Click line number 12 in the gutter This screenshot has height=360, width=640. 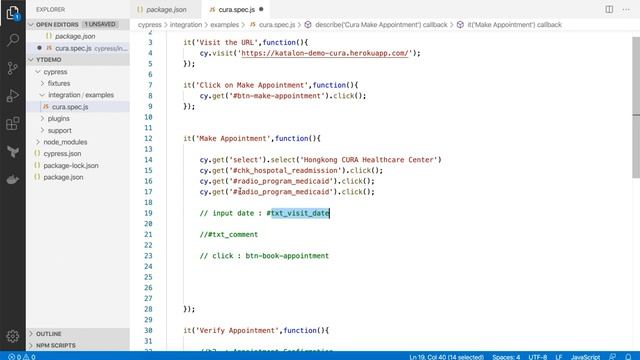(x=148, y=138)
